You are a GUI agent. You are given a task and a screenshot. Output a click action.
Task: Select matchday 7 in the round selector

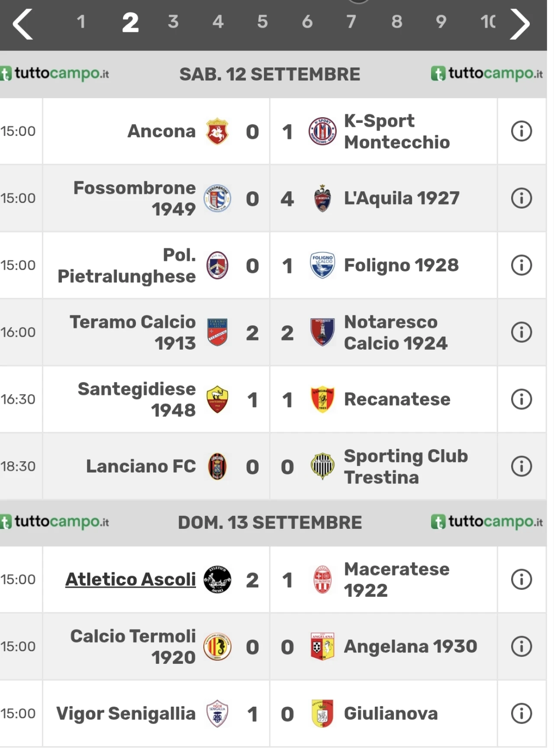351,22
